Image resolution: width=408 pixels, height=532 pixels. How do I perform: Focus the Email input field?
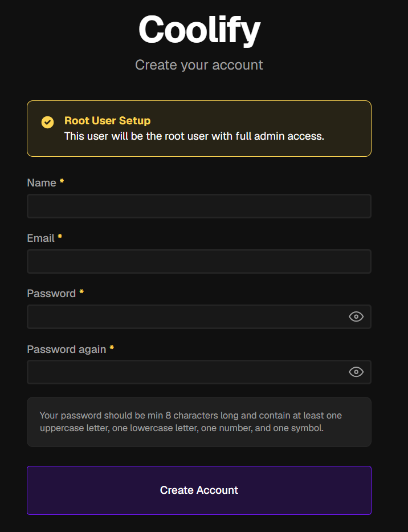coord(199,261)
